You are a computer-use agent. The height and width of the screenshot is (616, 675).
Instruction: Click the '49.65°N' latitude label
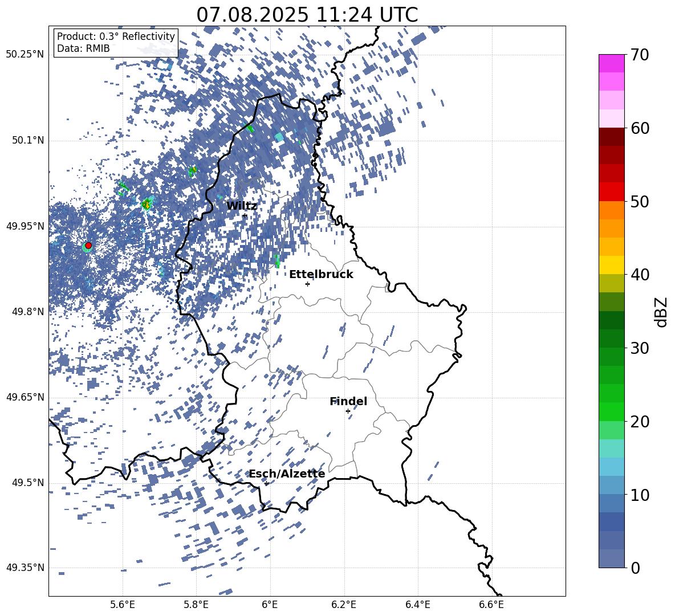[25, 397]
